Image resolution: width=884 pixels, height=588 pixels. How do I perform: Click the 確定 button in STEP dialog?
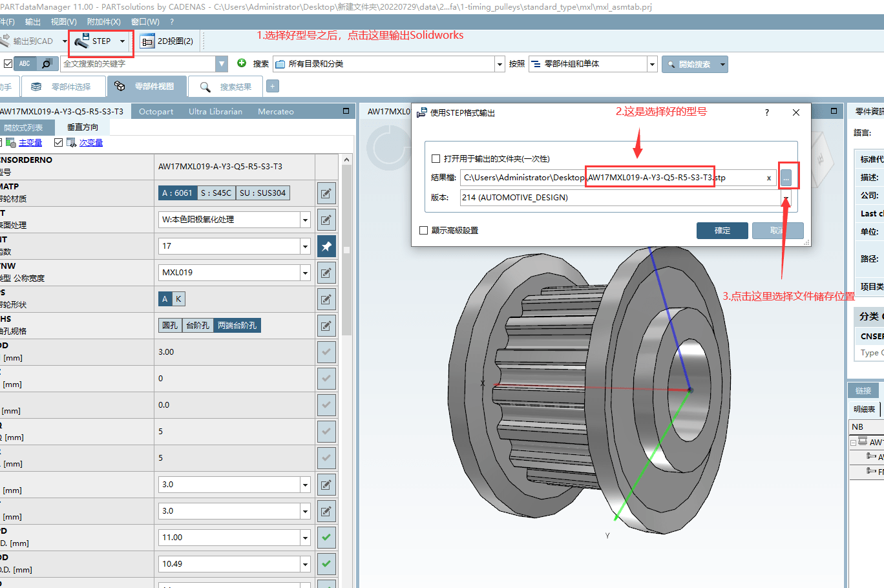point(722,231)
